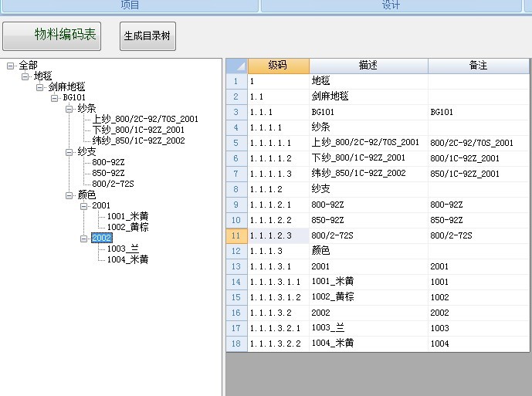Screen dimensions: 532x396
Task: Collapse the BG101 tree node
Action: (55, 98)
